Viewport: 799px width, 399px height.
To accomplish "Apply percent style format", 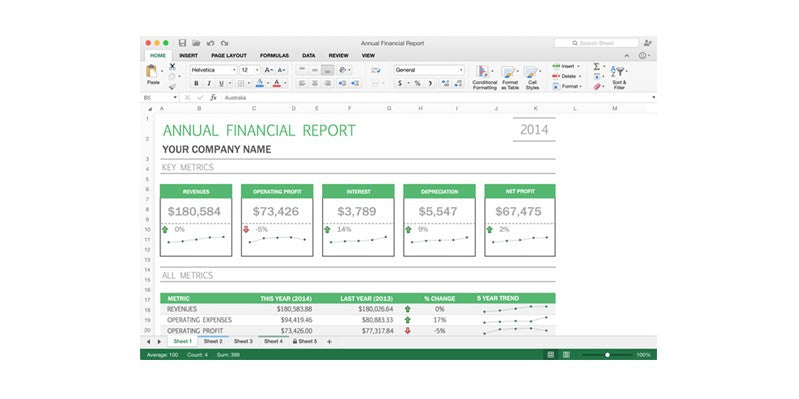I will 417,84.
